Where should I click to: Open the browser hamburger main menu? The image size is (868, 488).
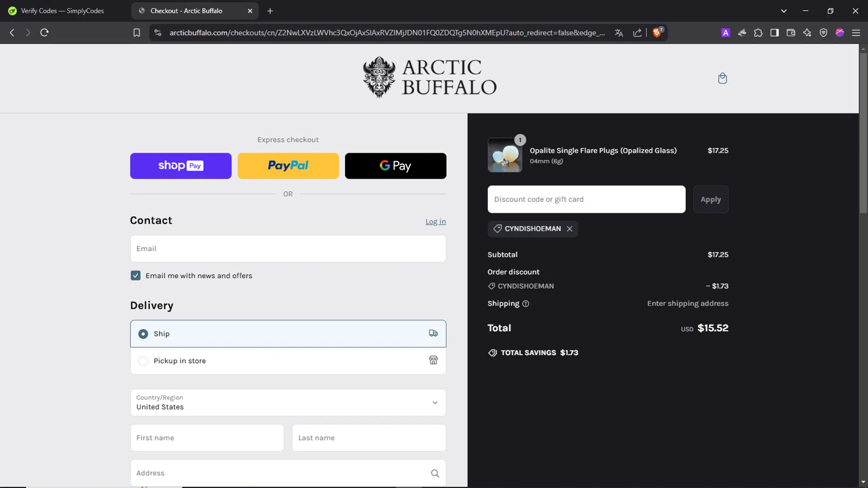tap(856, 33)
